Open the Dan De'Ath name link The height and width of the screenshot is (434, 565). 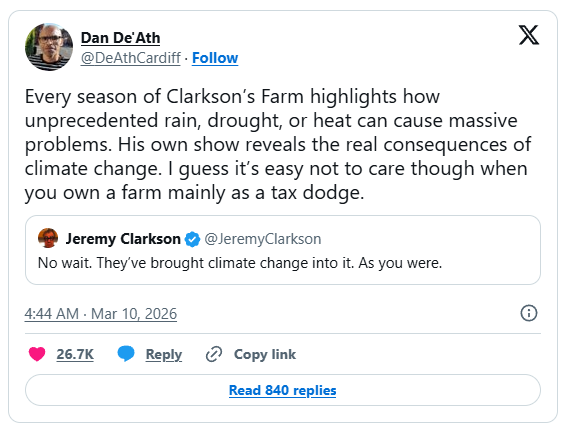pyautogui.click(x=120, y=38)
